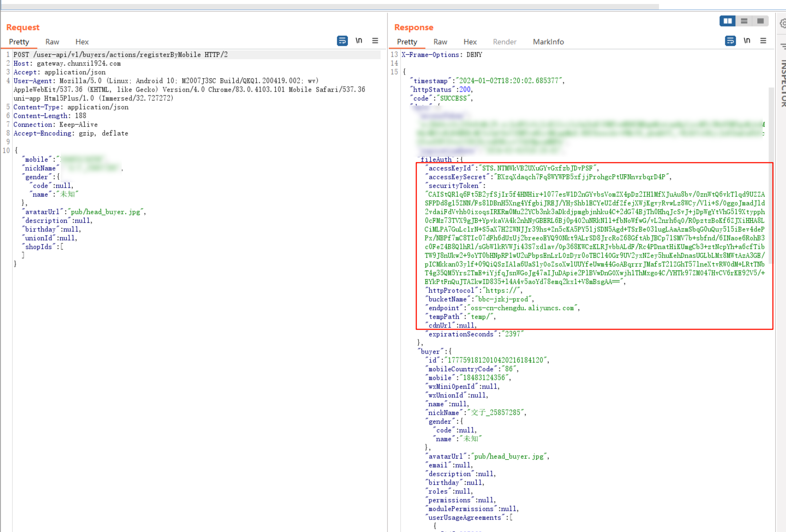
Task: Switch Request view to Raw tab
Action: coord(52,42)
